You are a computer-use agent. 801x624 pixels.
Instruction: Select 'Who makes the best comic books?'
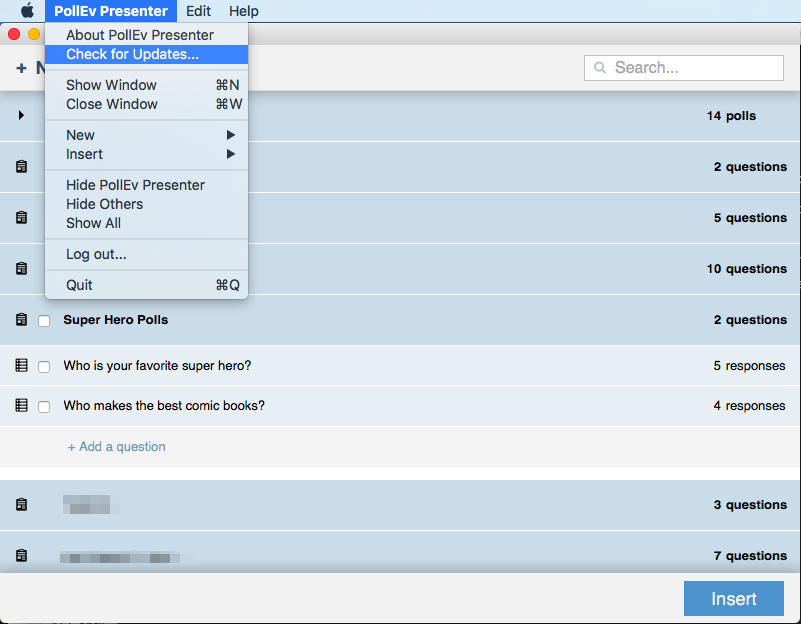164,405
